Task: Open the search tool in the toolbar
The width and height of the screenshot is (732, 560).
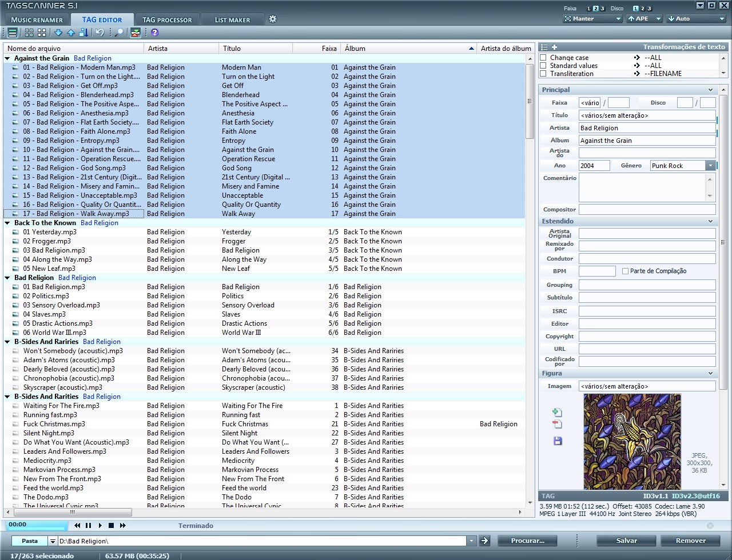Action: tap(118, 33)
